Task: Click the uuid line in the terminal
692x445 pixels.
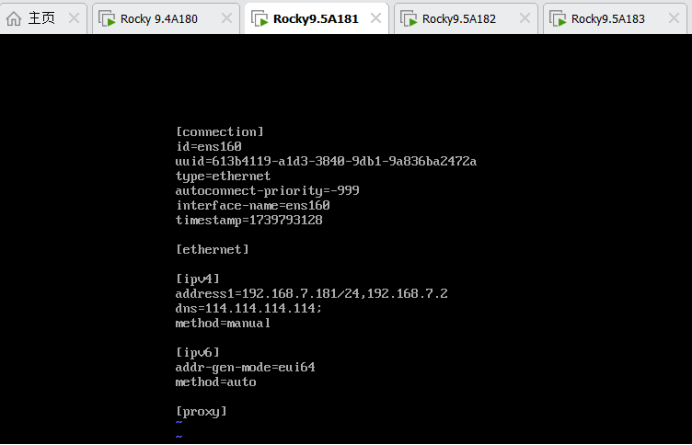Action: [x=325, y=161]
